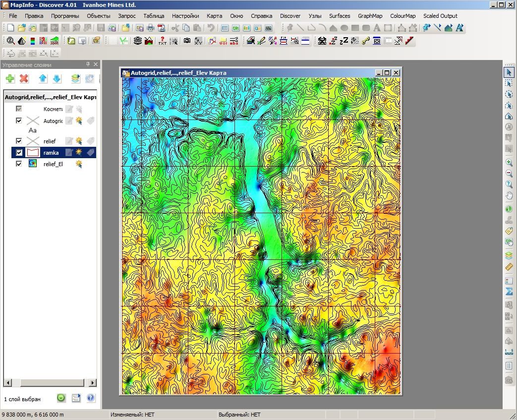The image size is (517, 420).
Task: Click the green plus add layer icon
Action: coord(10,78)
